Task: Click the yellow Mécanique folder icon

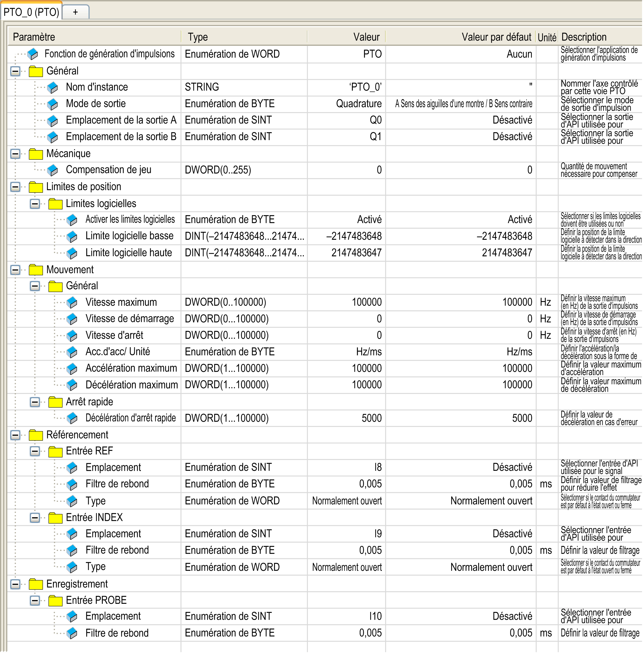Action: coord(36,154)
